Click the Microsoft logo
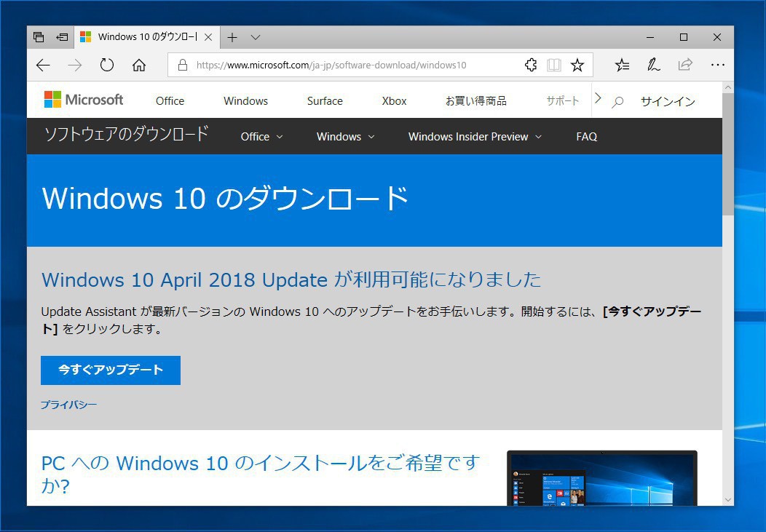Image resolution: width=766 pixels, height=532 pixels. click(x=84, y=100)
